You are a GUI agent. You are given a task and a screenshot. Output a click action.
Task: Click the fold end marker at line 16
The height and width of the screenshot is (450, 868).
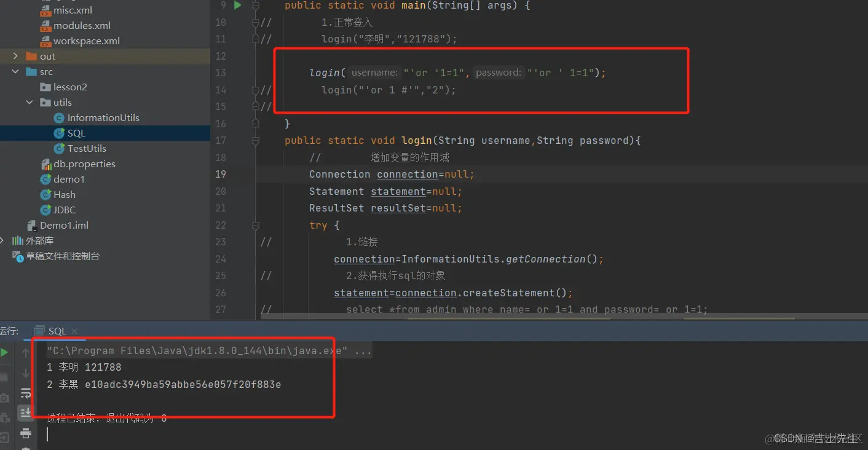(255, 124)
